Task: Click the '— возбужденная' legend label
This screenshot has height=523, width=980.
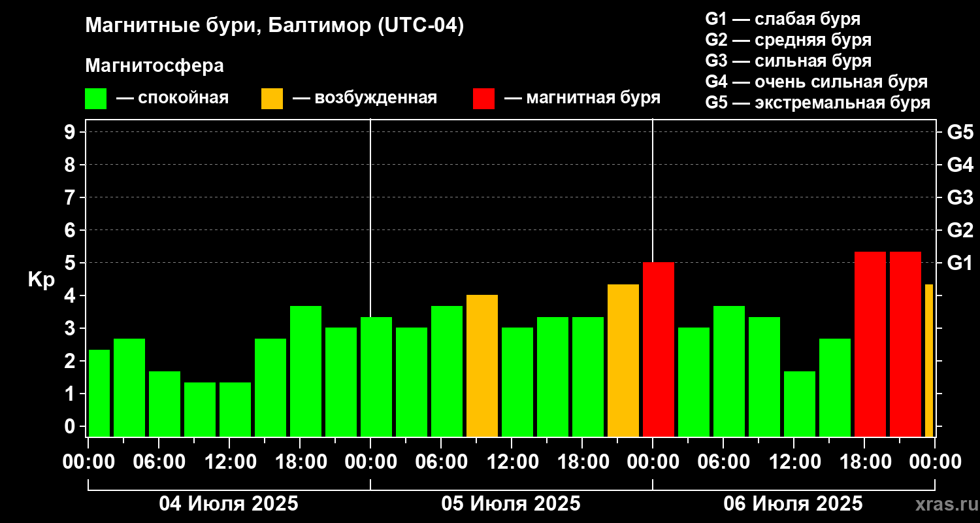Action: point(365,99)
